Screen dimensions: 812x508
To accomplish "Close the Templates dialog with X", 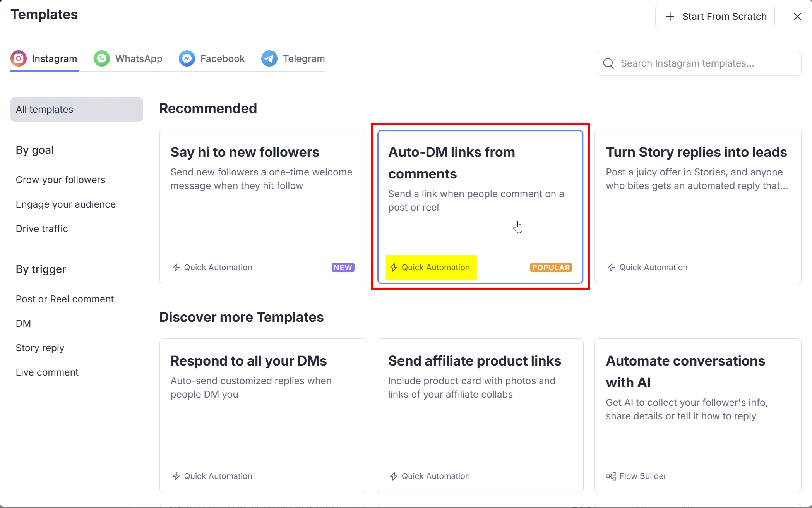I will click(x=797, y=17).
